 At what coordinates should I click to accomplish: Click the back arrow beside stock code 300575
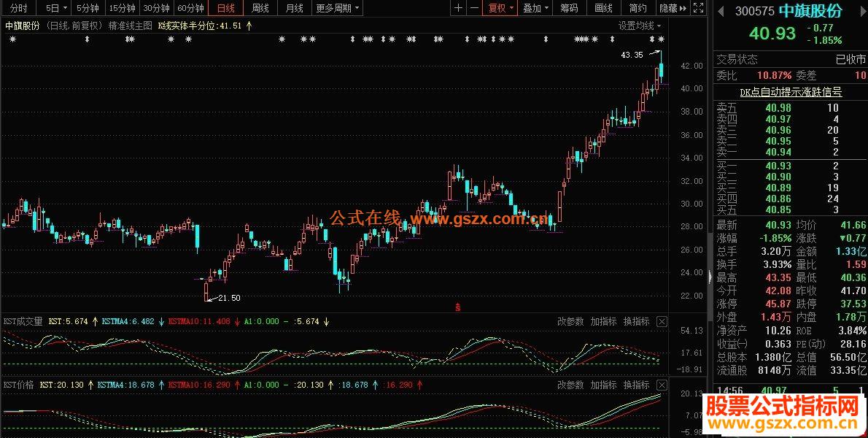click(x=719, y=9)
